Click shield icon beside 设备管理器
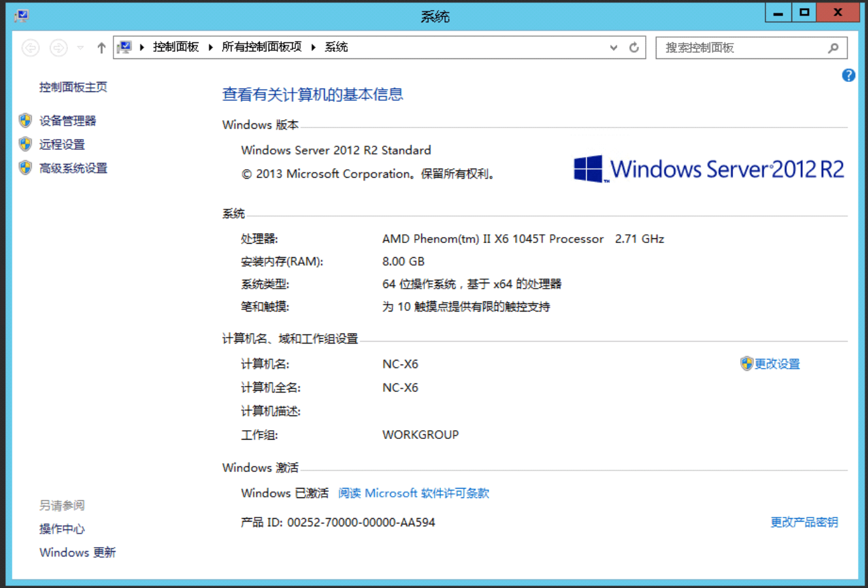The image size is (868, 588). click(26, 121)
